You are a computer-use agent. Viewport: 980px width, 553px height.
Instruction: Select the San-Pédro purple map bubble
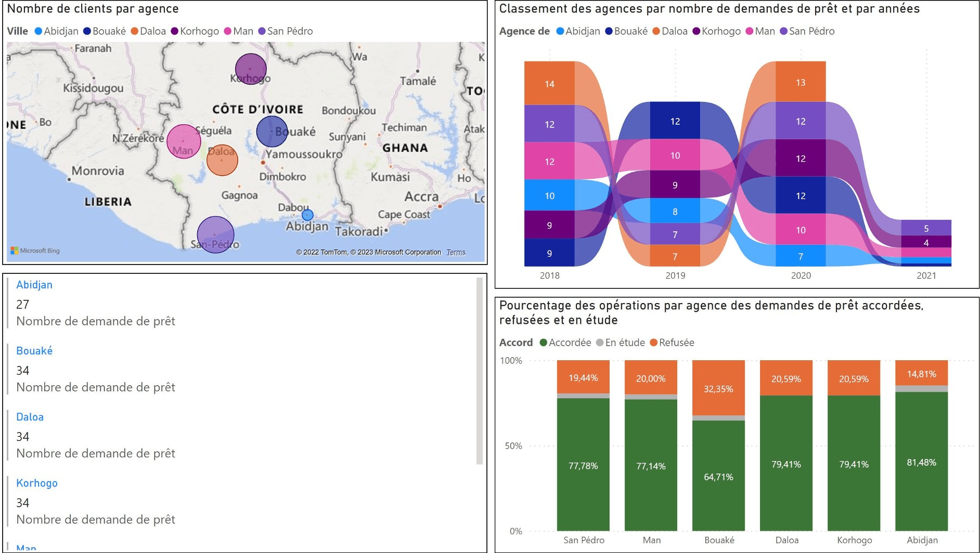click(x=215, y=235)
